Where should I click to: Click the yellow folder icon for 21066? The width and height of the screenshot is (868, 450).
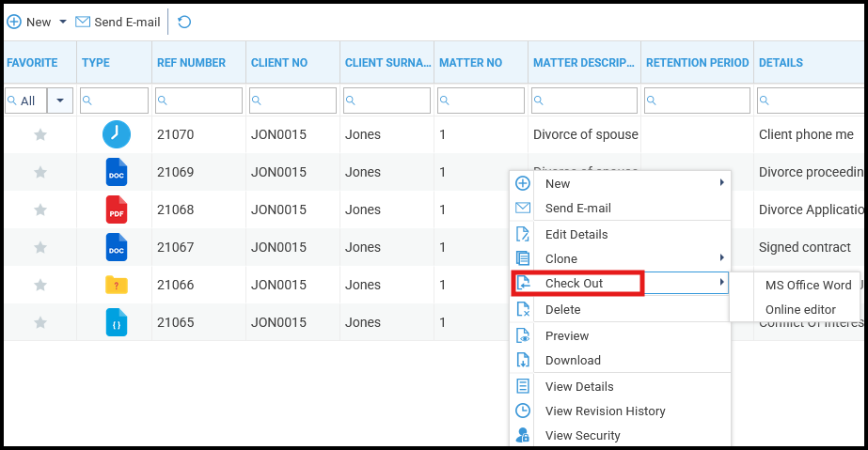point(116,285)
